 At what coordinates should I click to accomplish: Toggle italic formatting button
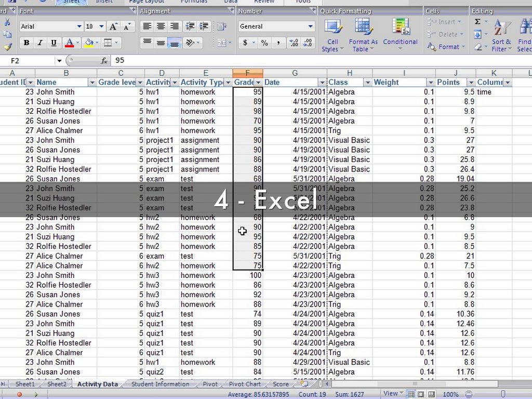[x=40, y=43]
